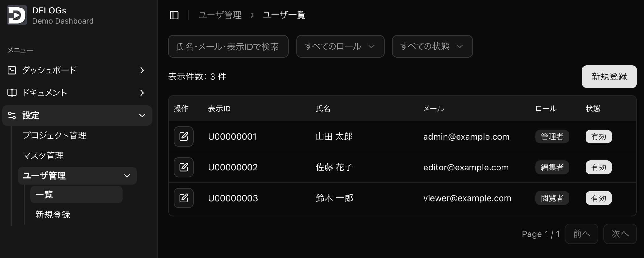Click edit icon for 山田 太郎

(x=184, y=137)
